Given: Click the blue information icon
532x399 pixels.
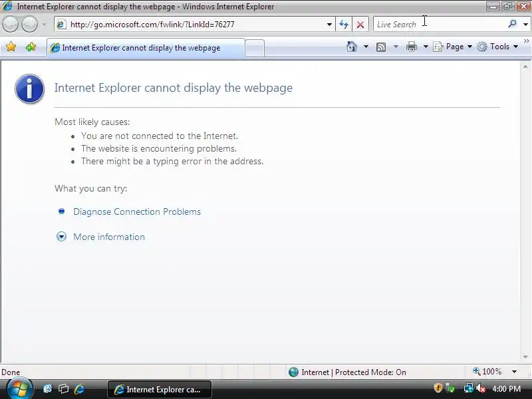Looking at the screenshot, I should coord(29,88).
